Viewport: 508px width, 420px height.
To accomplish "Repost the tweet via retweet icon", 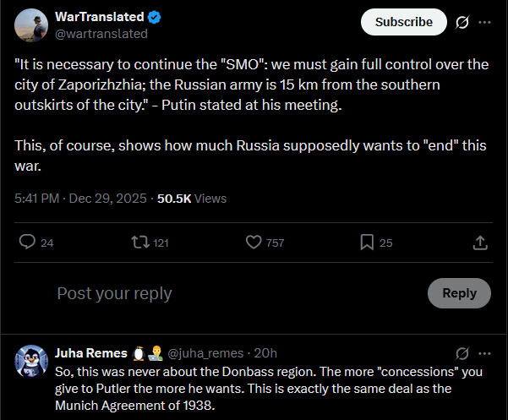I will [x=140, y=243].
